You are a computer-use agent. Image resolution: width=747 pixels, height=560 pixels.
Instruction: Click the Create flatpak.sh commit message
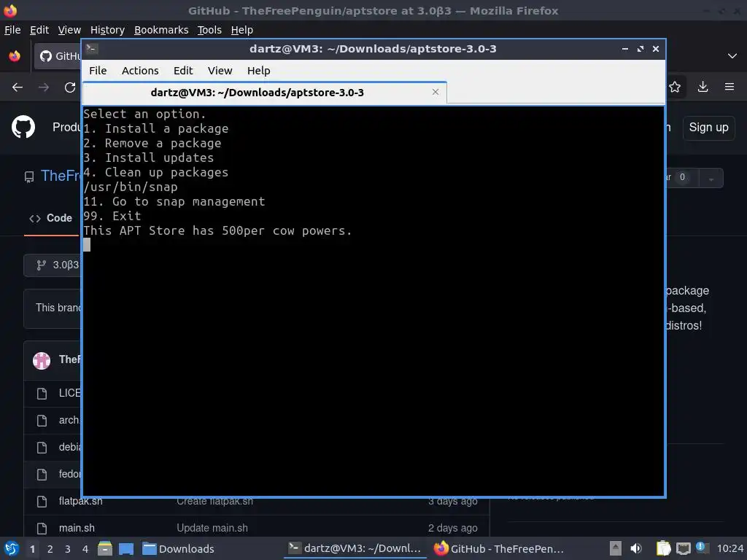215,502
